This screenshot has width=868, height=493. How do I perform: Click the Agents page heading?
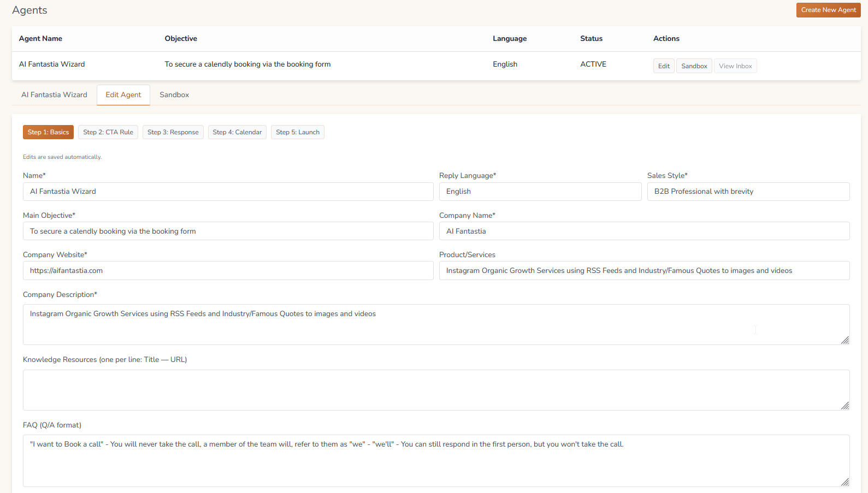[29, 10]
